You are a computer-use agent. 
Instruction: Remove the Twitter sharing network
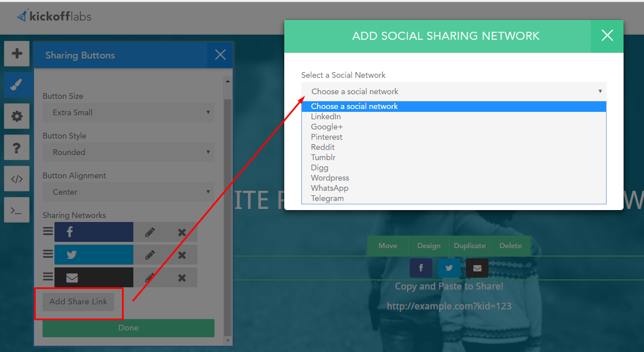182,255
